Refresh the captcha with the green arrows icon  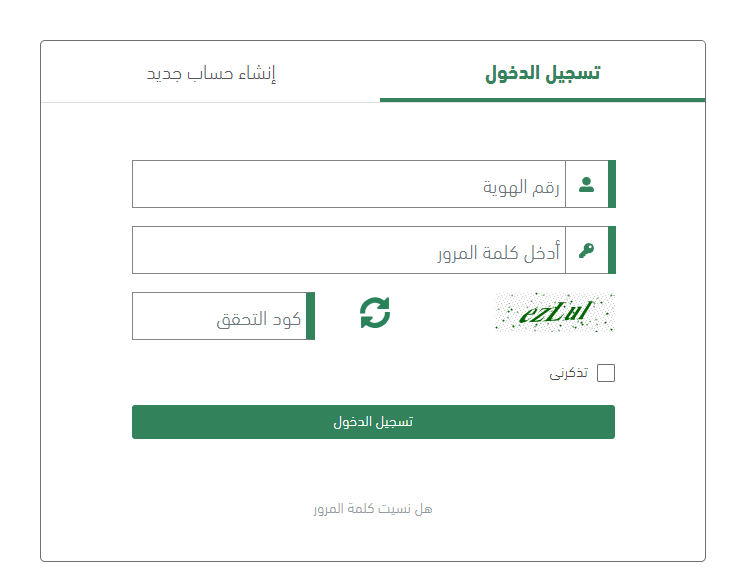coord(375,313)
